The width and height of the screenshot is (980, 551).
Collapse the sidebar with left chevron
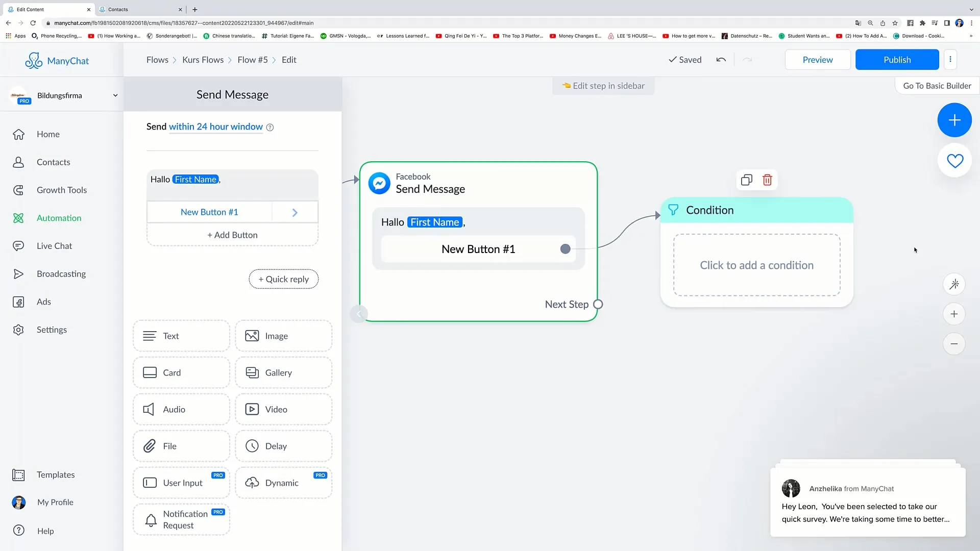[x=359, y=314]
